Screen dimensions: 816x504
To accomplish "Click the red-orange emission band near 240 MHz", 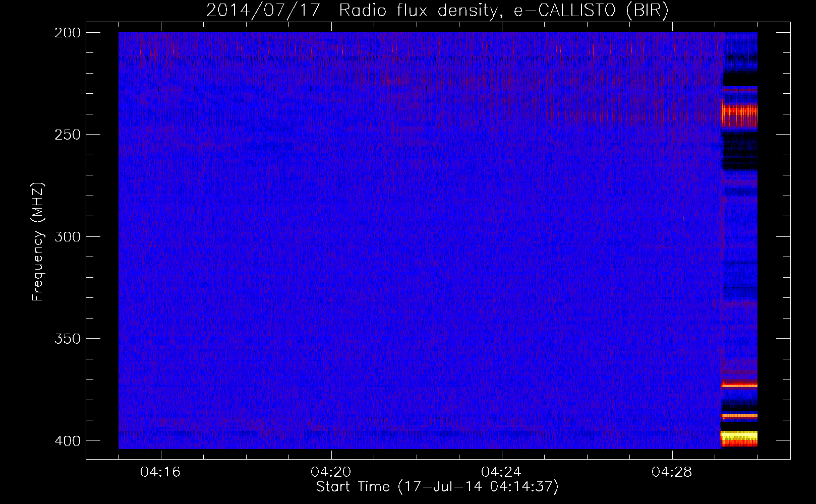I will pyautogui.click(x=739, y=114).
